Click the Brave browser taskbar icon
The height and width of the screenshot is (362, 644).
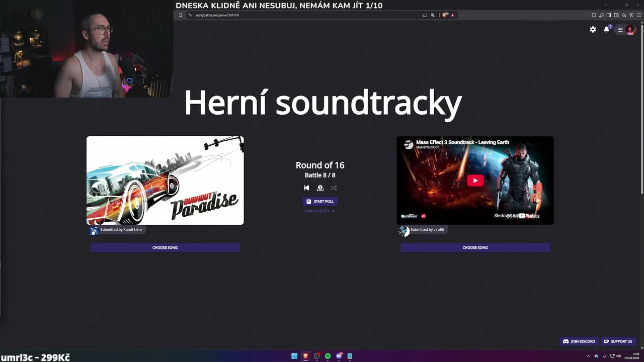point(305,356)
